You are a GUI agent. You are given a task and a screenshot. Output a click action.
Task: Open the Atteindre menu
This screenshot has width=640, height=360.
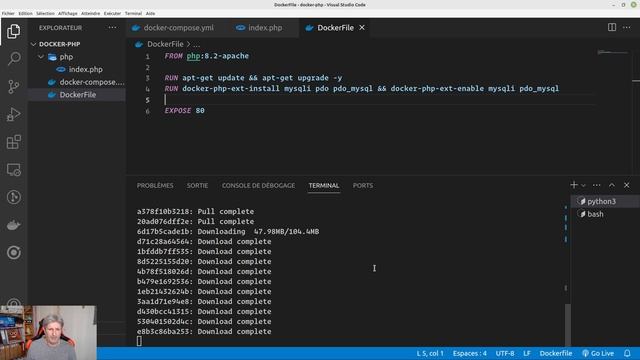pyautogui.click(x=90, y=13)
